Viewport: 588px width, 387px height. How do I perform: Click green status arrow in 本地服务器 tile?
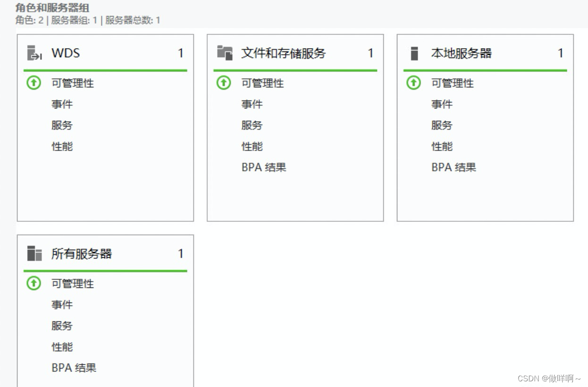[x=413, y=83]
